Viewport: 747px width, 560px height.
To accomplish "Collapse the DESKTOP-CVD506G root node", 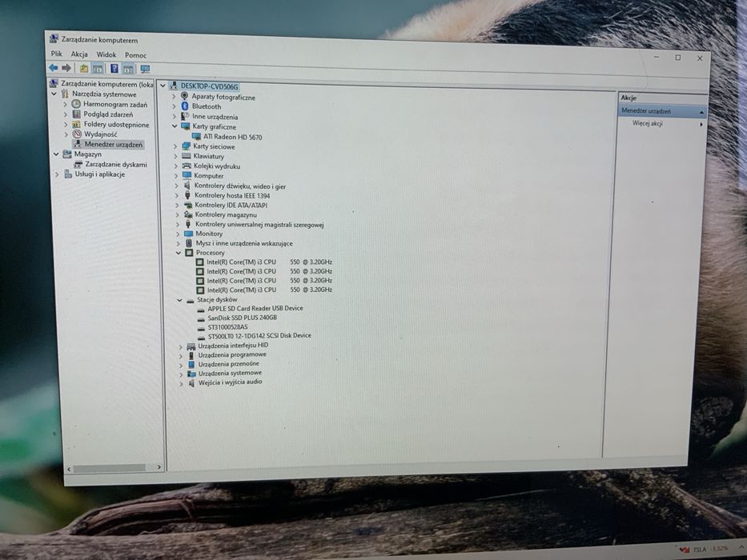I will [x=163, y=86].
